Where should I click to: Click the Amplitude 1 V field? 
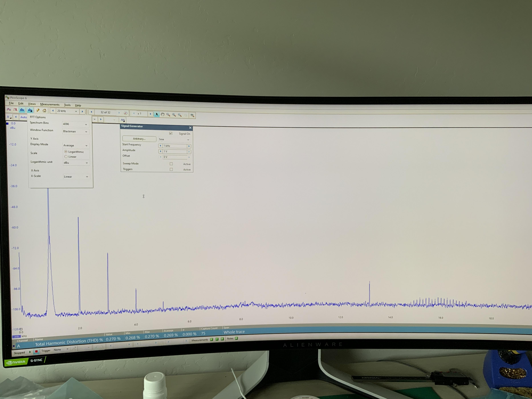175,151
